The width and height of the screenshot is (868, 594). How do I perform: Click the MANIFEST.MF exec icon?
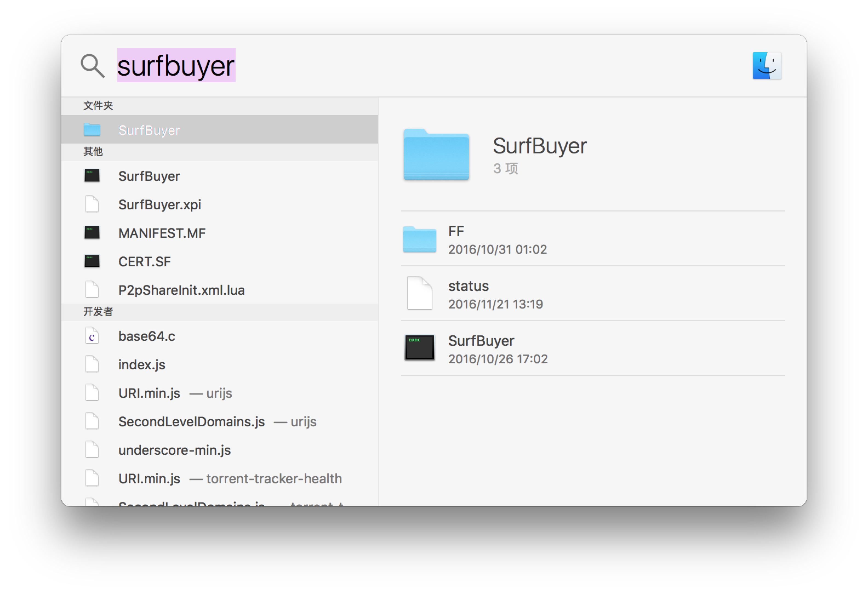92,233
